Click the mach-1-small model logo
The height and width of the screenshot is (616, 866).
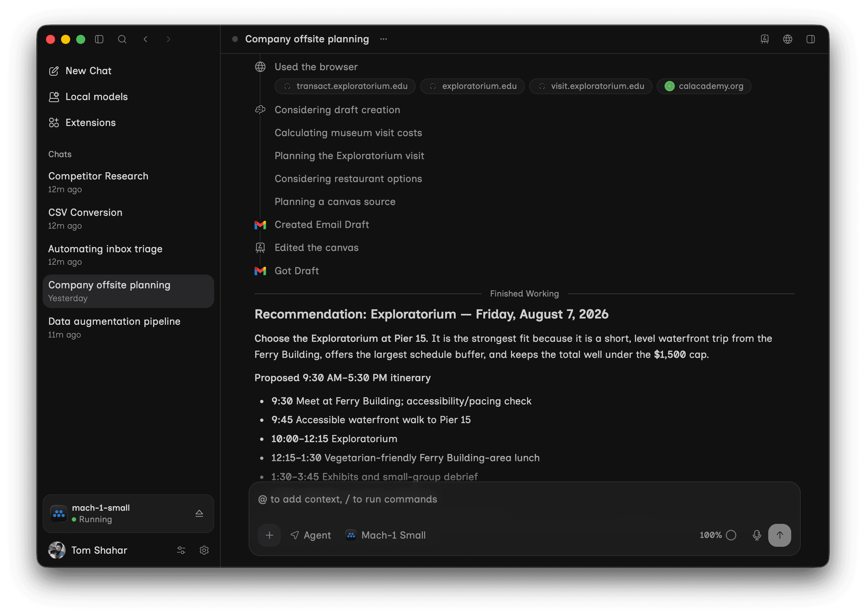[x=59, y=514]
